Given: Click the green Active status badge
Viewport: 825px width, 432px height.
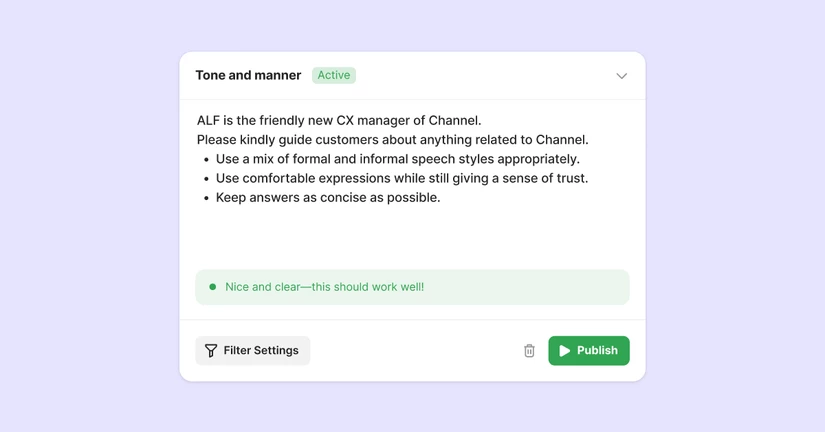Looking at the screenshot, I should (x=334, y=75).
